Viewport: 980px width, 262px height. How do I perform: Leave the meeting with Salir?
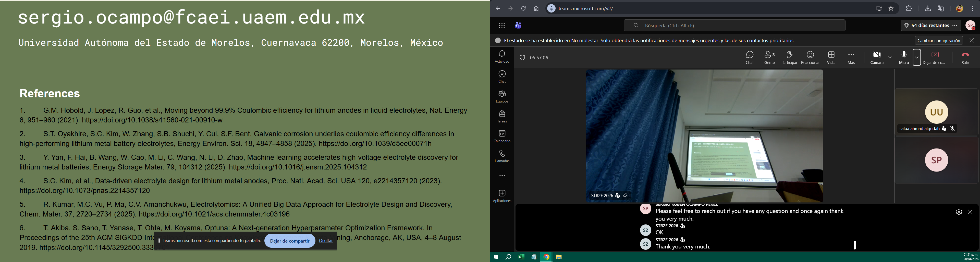[965, 58]
